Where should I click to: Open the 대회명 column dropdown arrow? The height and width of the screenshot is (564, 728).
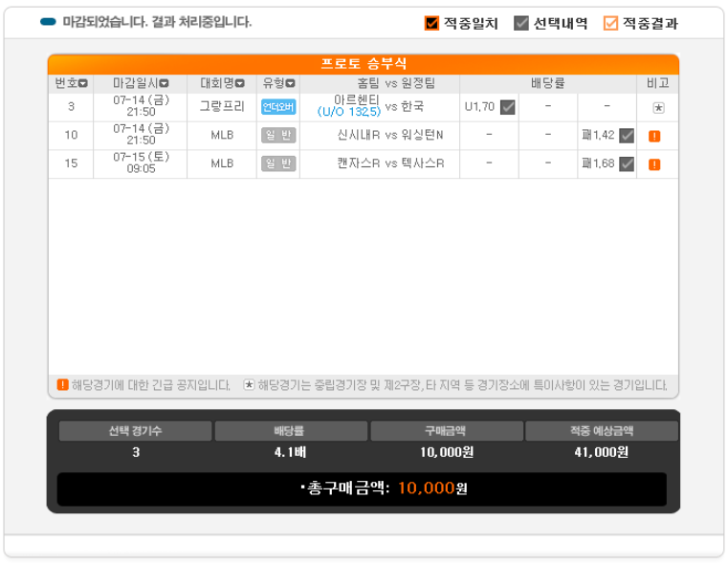coord(239,83)
